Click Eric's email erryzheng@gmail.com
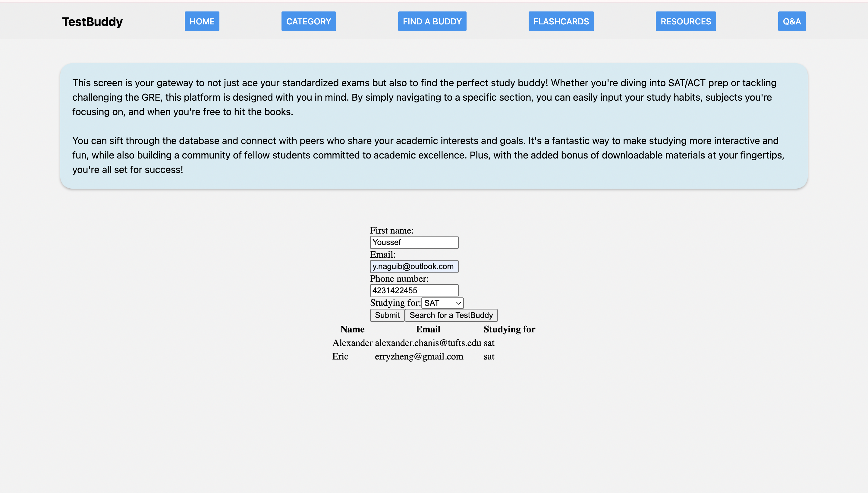The height and width of the screenshot is (493, 868). pos(419,356)
